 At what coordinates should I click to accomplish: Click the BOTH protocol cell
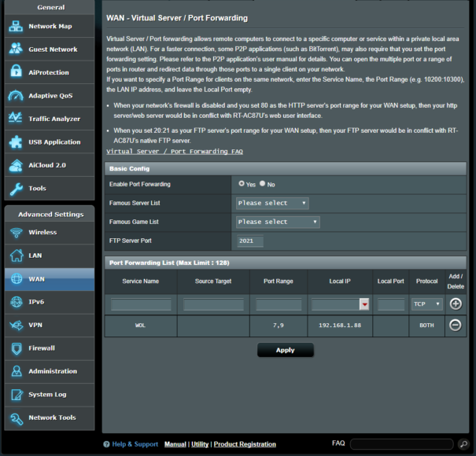pyautogui.click(x=426, y=325)
